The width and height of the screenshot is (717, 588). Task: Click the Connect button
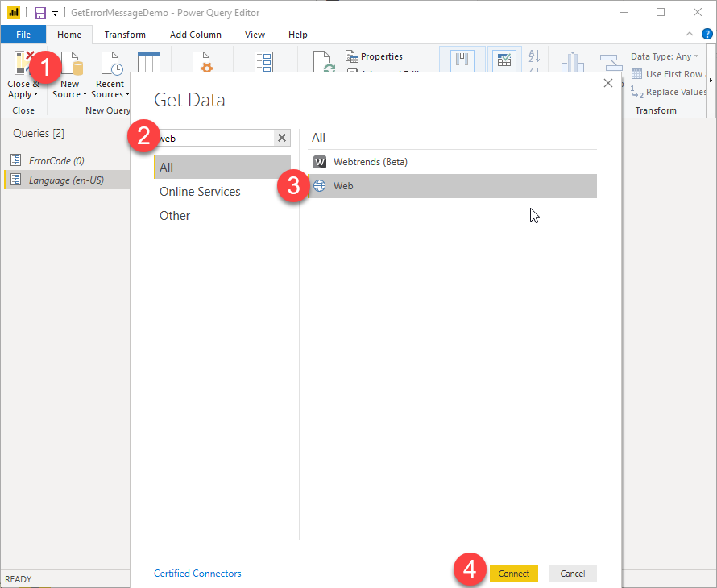pos(513,574)
